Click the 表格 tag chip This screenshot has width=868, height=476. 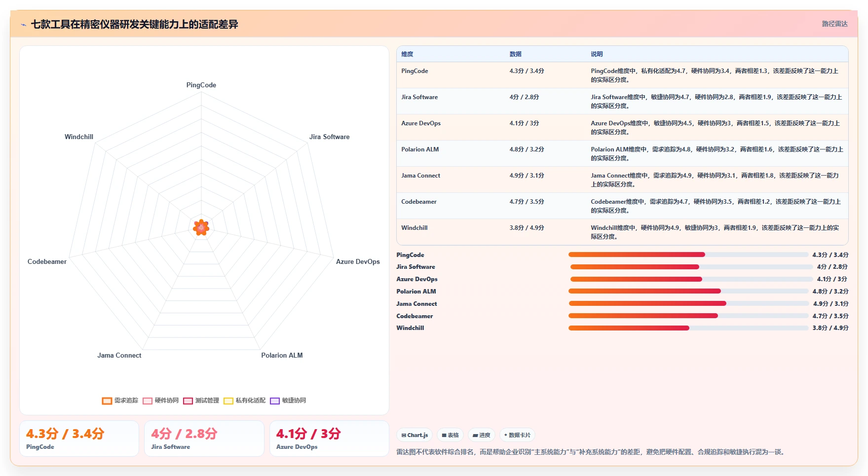(x=450, y=435)
